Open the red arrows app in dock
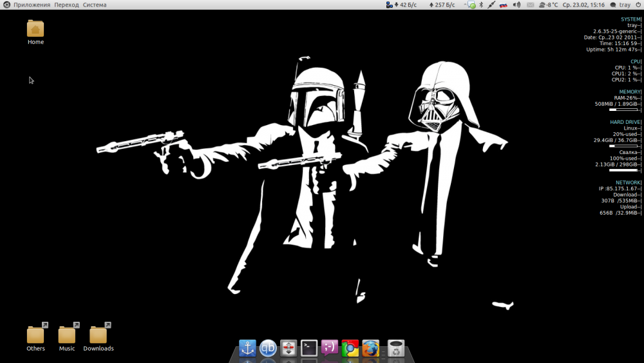The width and height of the screenshot is (644, 363). click(x=289, y=348)
